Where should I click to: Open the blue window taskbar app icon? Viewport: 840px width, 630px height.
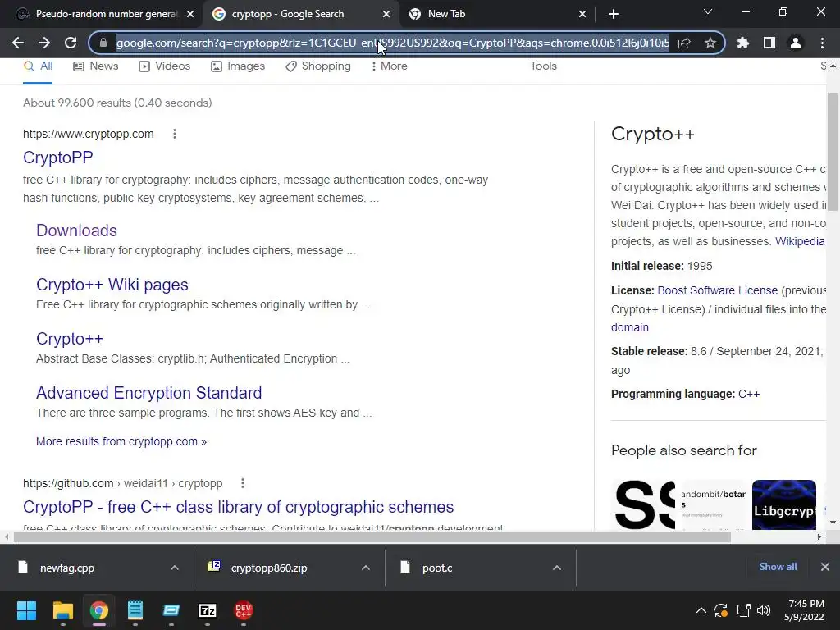point(171,610)
